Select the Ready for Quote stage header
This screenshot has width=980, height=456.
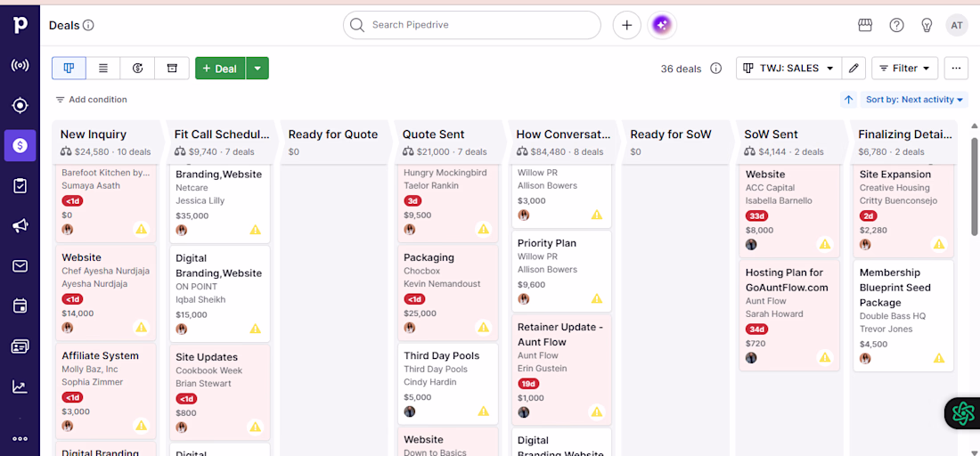[x=336, y=142]
